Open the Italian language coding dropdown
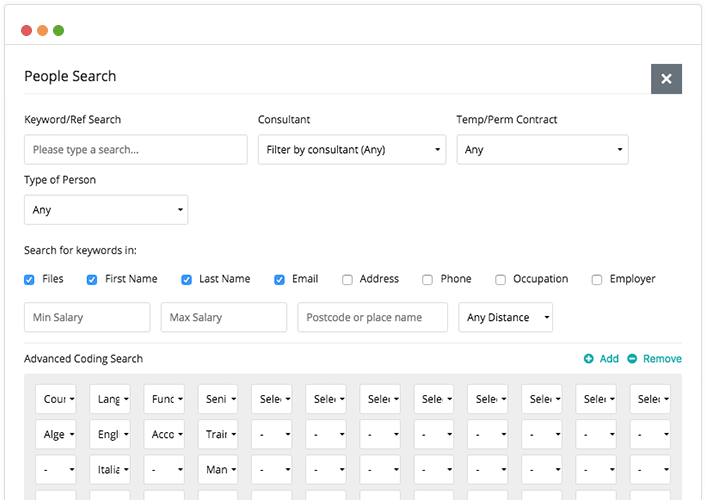The image size is (707, 500). tap(110, 469)
